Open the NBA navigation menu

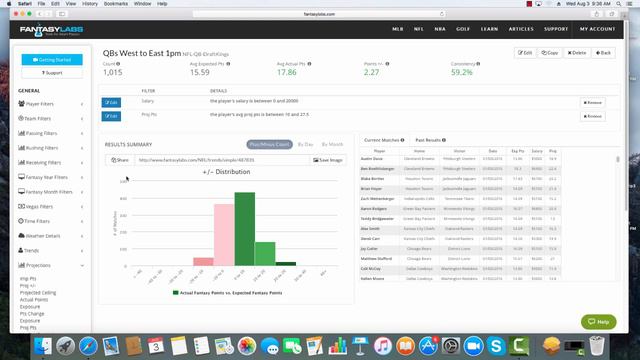[440, 29]
